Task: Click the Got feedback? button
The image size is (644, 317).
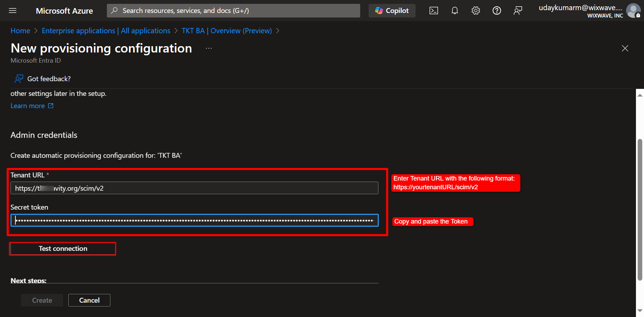Action: 42,79
